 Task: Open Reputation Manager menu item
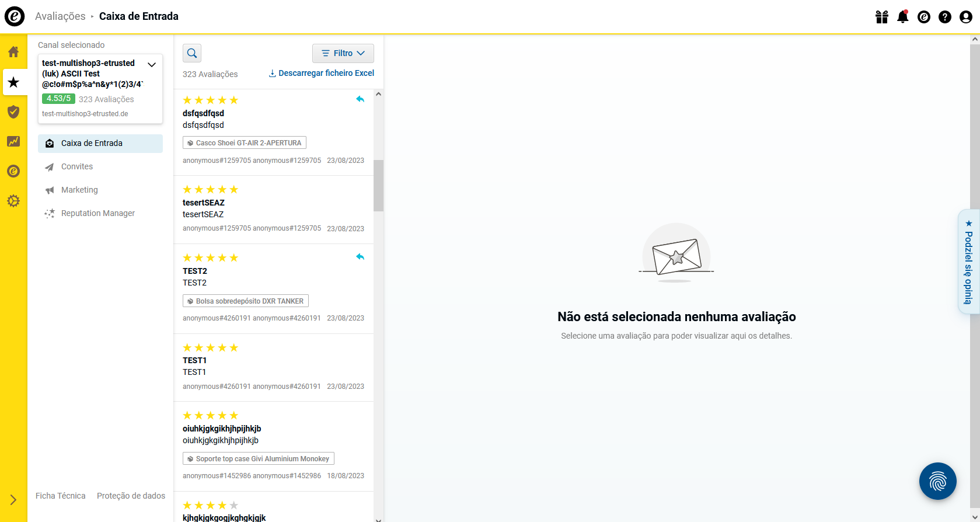coord(100,214)
